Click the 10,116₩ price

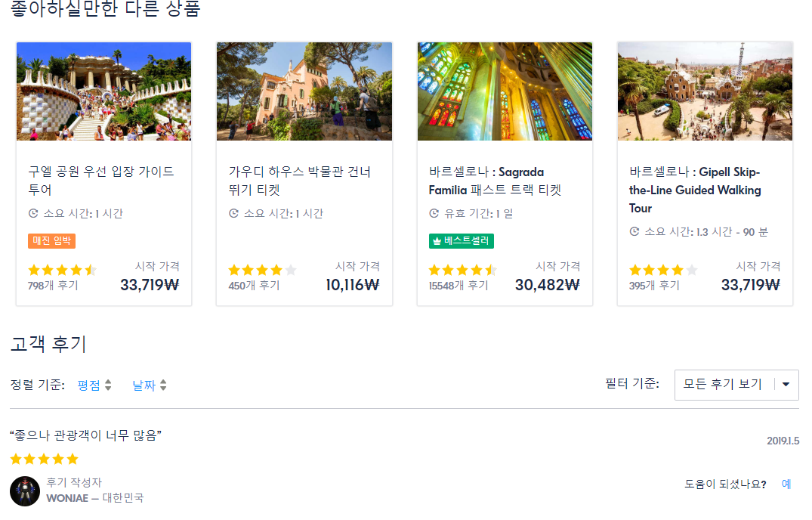point(353,285)
